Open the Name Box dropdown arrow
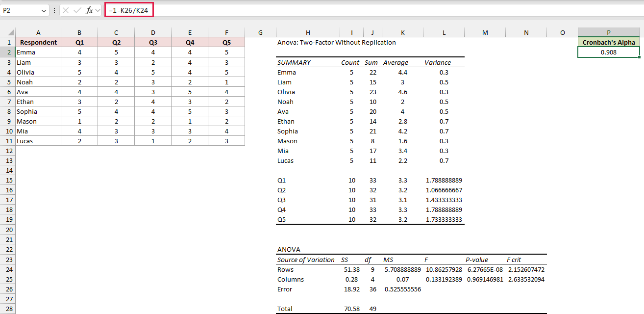Image resolution: width=644 pixels, height=314 pixels. click(44, 10)
